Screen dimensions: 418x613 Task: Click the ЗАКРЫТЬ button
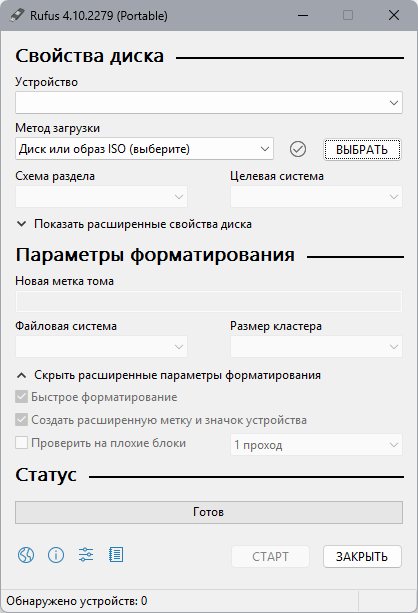(362, 556)
